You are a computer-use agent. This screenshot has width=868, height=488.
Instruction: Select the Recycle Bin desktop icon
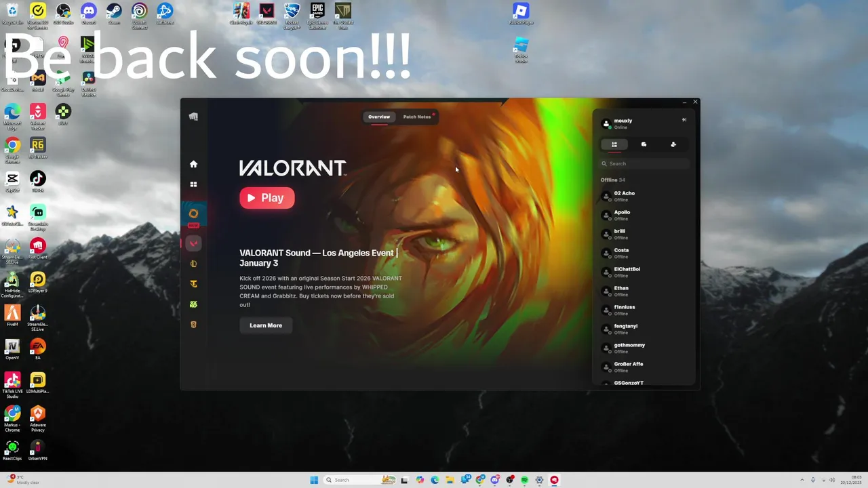(x=12, y=14)
